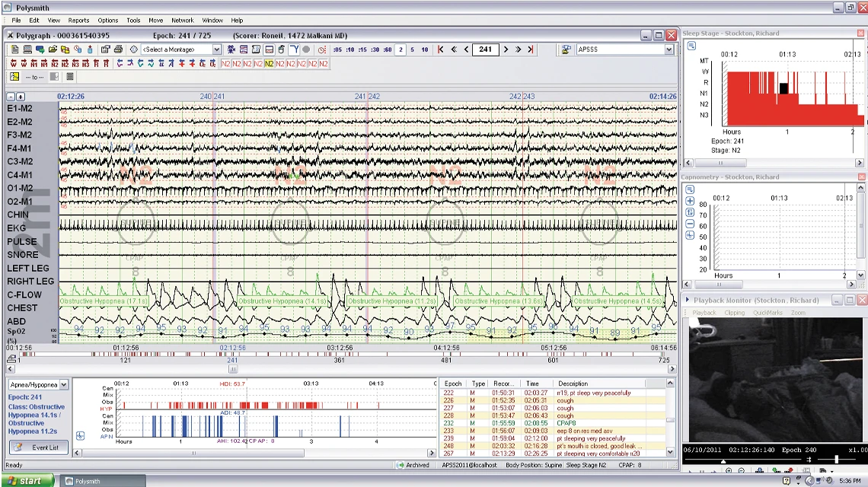The image size is (868, 487).
Task: Open the Apnea/Hypopnea event type dropdown
Action: coord(63,385)
